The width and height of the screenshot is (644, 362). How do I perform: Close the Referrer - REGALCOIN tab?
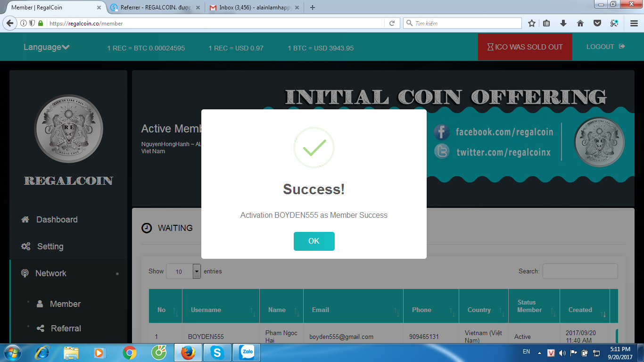198,8
